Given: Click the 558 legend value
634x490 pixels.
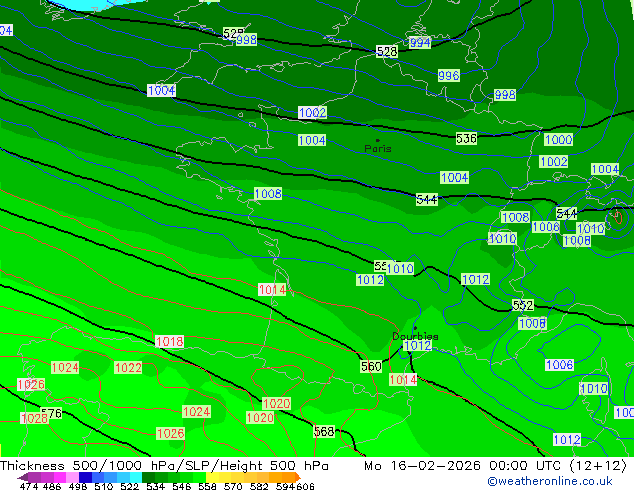Looking at the screenshot, I should coord(207,486).
